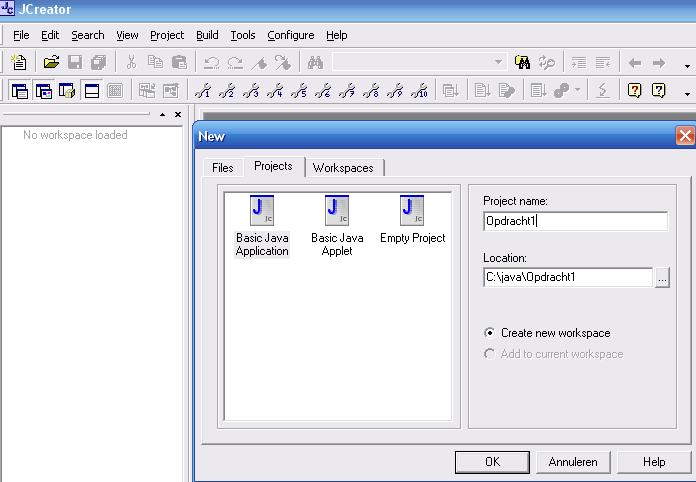Image resolution: width=696 pixels, height=482 pixels.
Task: Click the Find binoculars icon
Action: (315, 63)
